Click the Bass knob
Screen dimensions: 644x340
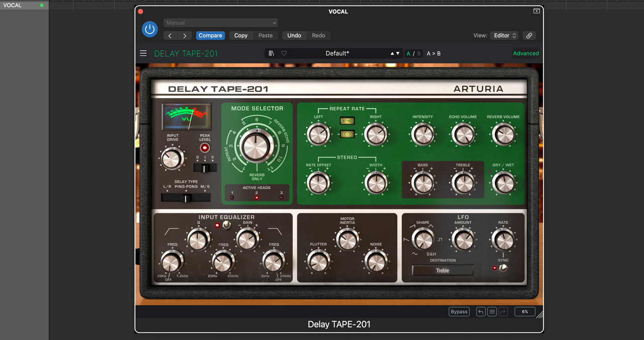coord(423,183)
